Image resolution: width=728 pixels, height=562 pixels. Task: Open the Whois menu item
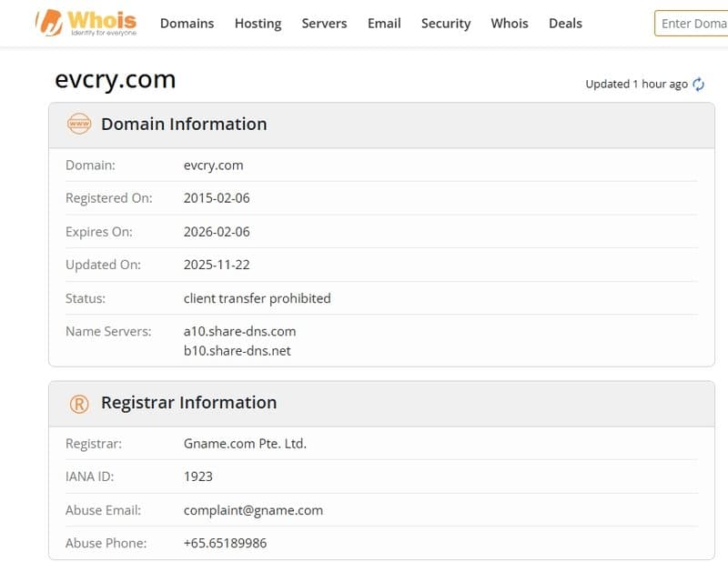[x=510, y=24]
